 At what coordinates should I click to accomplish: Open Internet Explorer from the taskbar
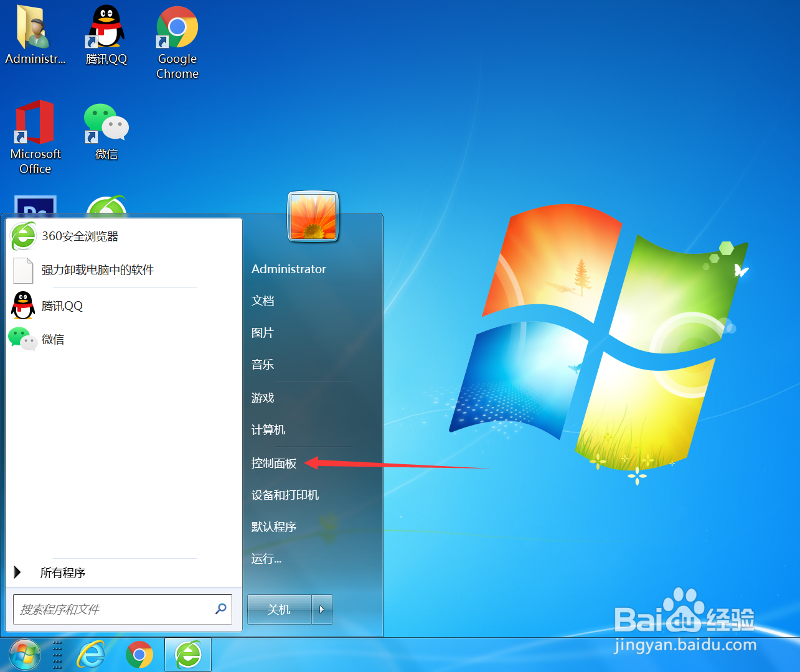click(91, 655)
